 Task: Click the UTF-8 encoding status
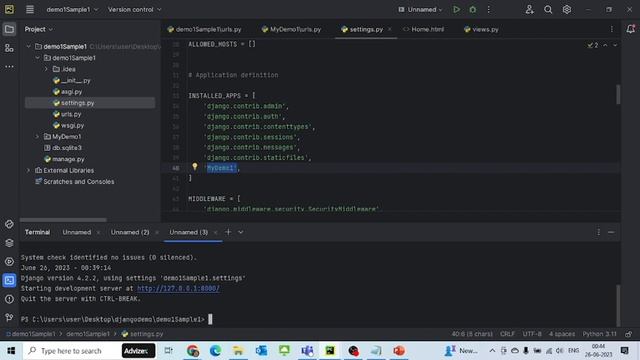[532, 334]
